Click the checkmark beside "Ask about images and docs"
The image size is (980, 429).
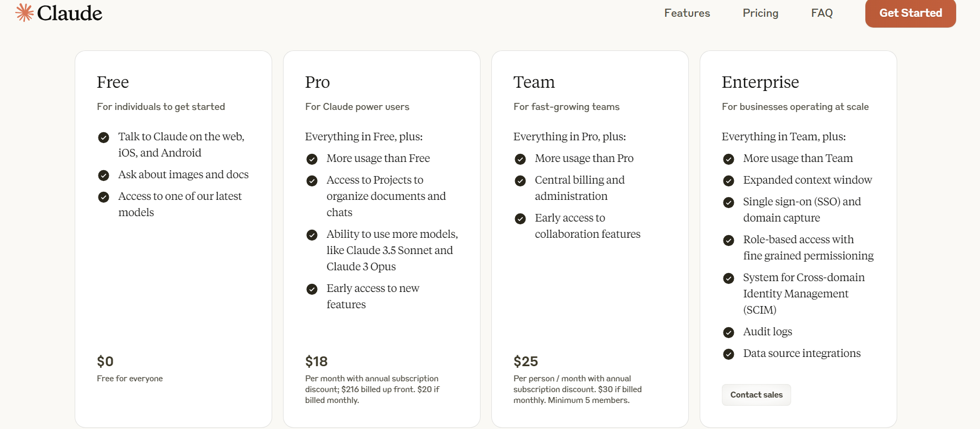click(103, 175)
